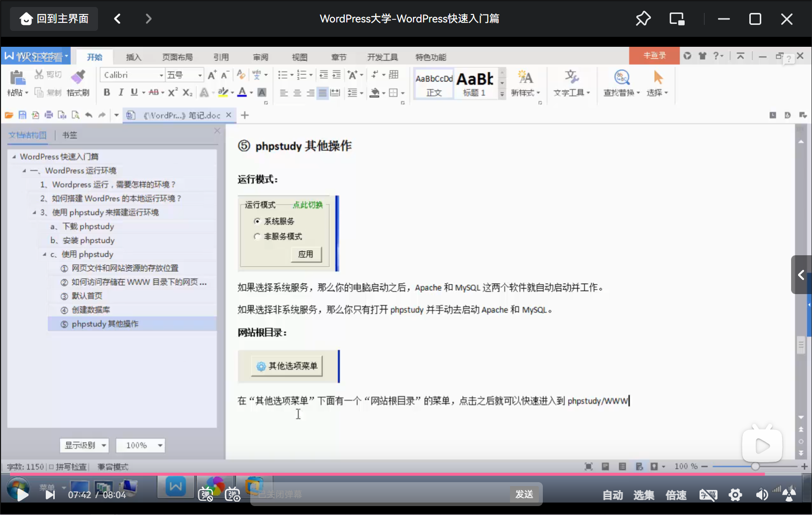Click the decrease indent icon
812x515 pixels.
coord(323,75)
